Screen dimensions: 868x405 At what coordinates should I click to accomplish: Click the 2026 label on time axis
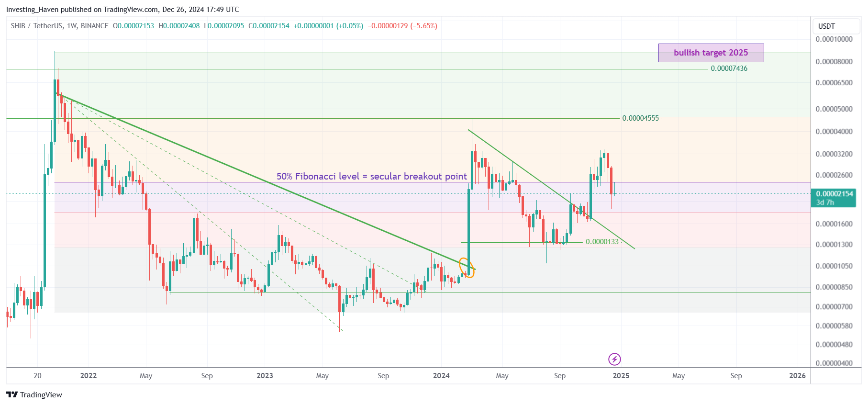797,376
